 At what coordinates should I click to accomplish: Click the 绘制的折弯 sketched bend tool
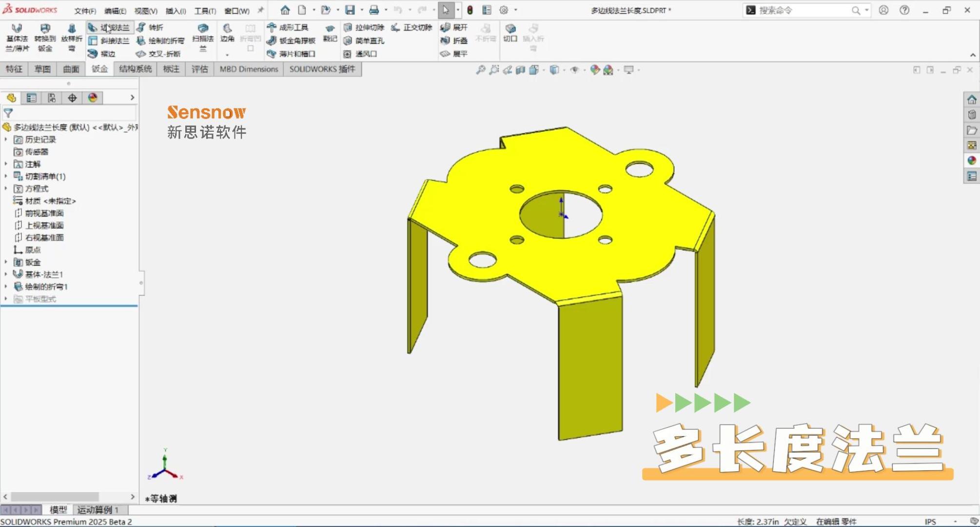[x=160, y=41]
